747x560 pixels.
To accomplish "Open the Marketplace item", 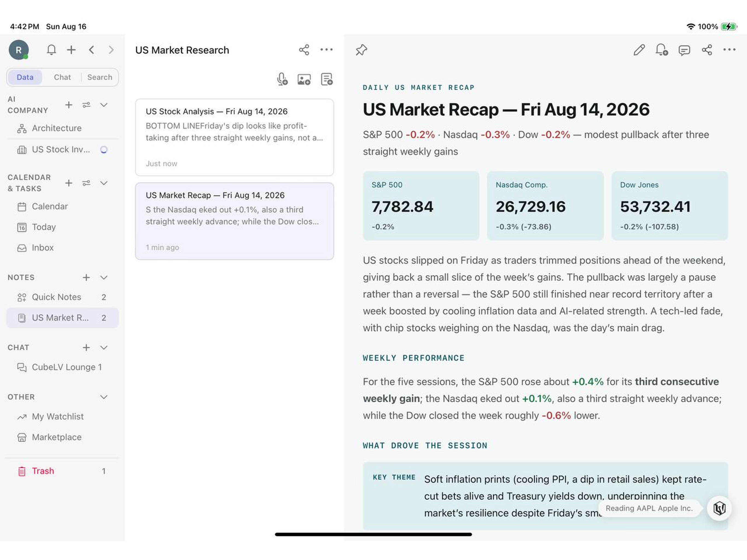I will [x=62, y=437].
